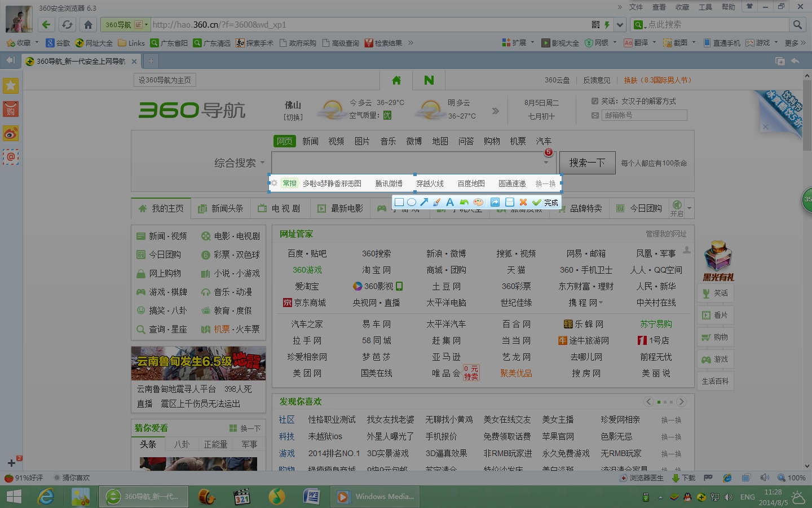Click the 100% zoom control in status bar
Viewport: 812px width, 508px height.
[x=791, y=478]
